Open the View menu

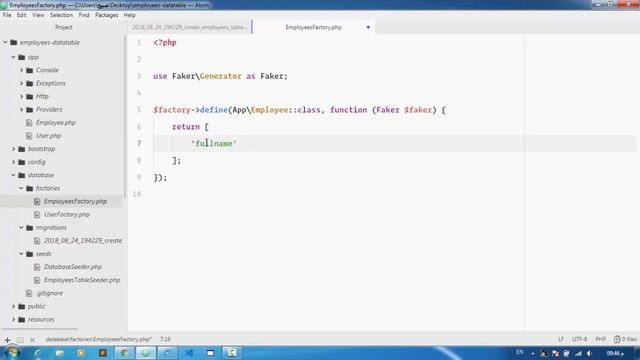(38, 15)
